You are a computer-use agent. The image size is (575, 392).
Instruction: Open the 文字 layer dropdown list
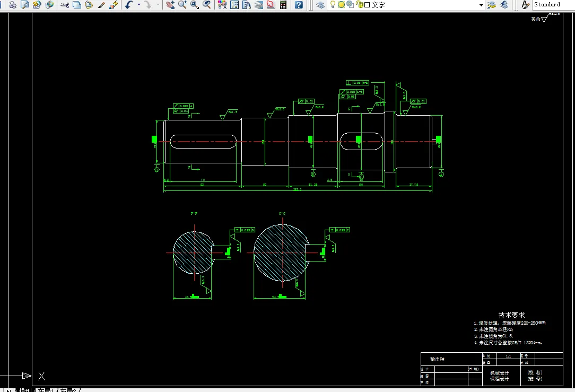click(x=481, y=5)
